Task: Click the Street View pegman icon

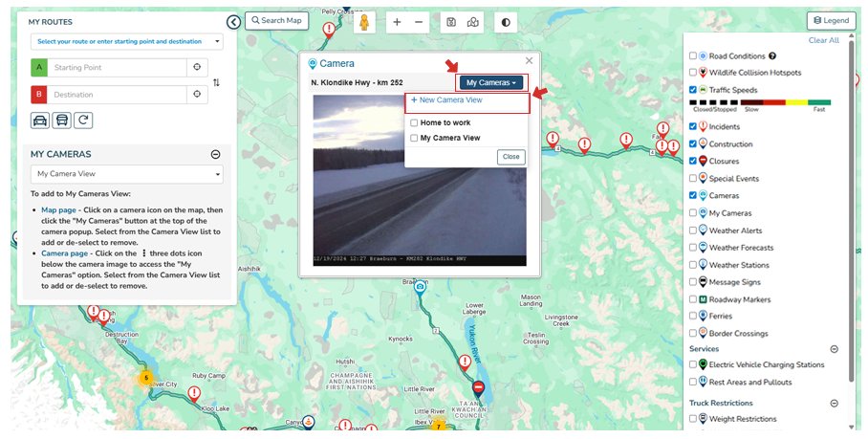Action: (x=365, y=22)
